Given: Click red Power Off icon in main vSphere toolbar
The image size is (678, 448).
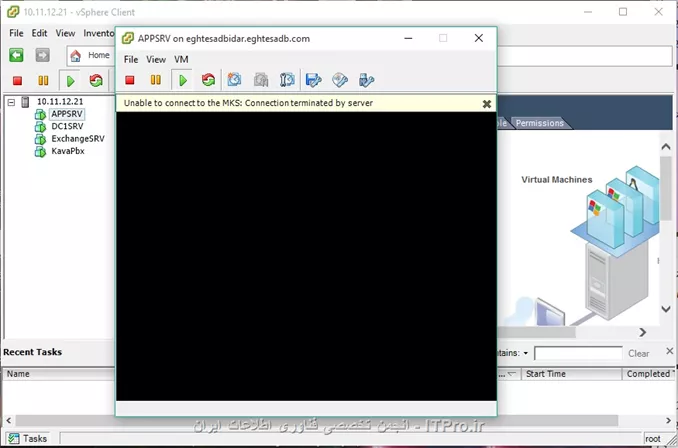Looking at the screenshot, I should pos(17,80).
